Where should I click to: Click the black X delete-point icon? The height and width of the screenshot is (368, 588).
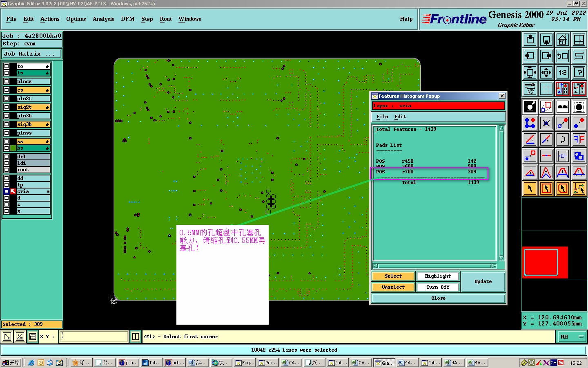(546, 123)
